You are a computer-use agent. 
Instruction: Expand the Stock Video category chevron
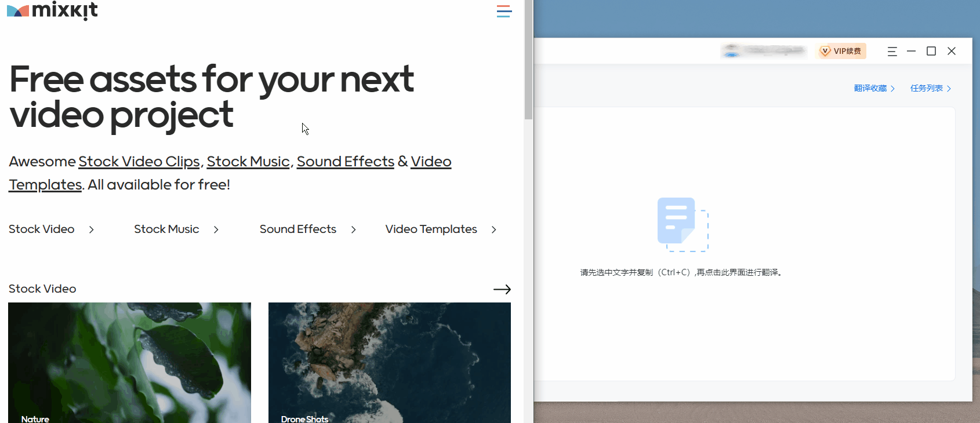[92, 229]
